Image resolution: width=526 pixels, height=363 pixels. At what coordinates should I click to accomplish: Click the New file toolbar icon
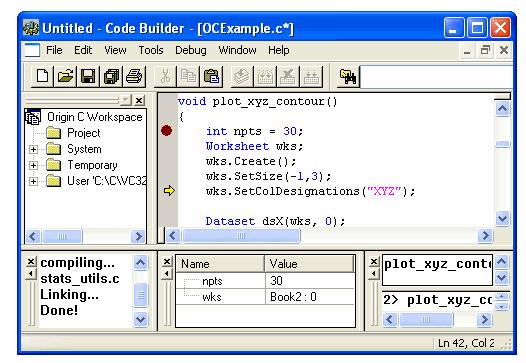[x=42, y=76]
